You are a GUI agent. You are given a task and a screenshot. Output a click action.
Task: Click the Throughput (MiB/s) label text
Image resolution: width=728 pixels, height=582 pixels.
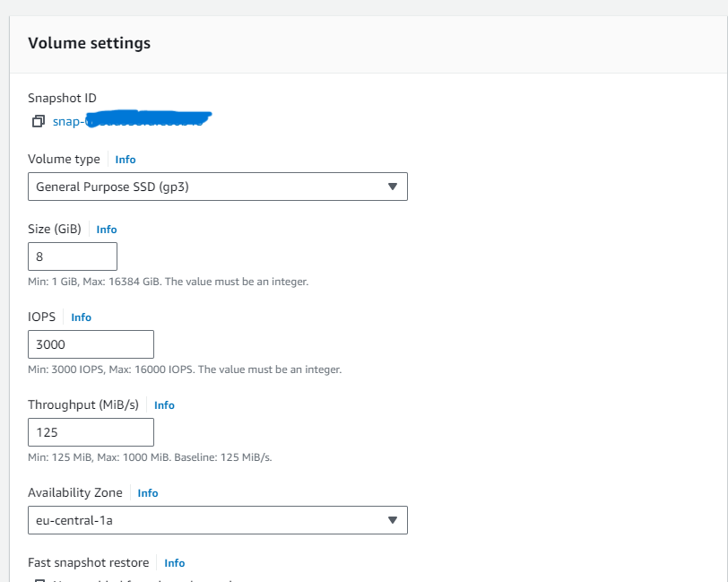pos(83,404)
